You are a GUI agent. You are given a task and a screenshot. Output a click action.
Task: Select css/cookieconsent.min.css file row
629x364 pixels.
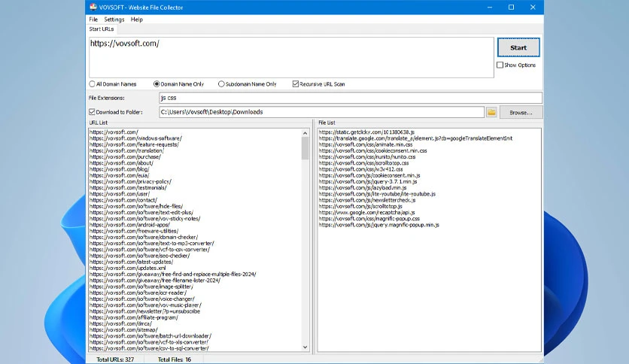click(x=373, y=150)
